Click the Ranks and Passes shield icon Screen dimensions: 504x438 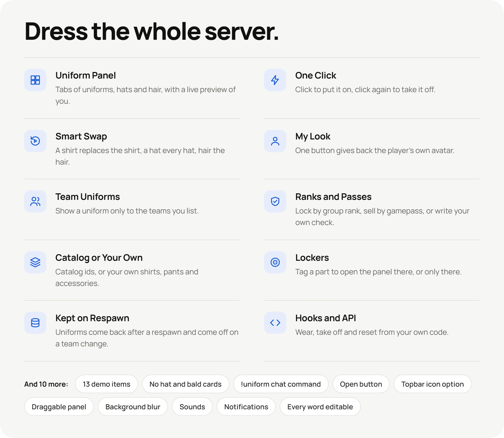tap(275, 201)
